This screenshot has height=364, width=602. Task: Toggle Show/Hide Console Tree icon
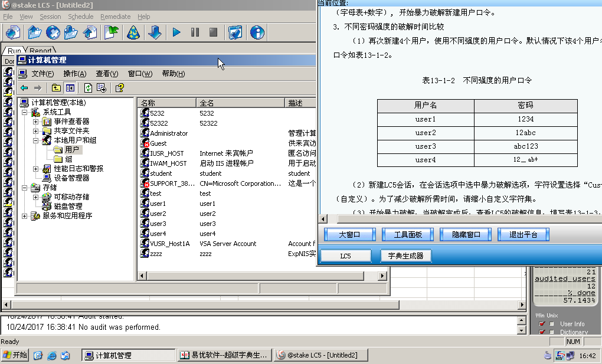click(x=70, y=88)
